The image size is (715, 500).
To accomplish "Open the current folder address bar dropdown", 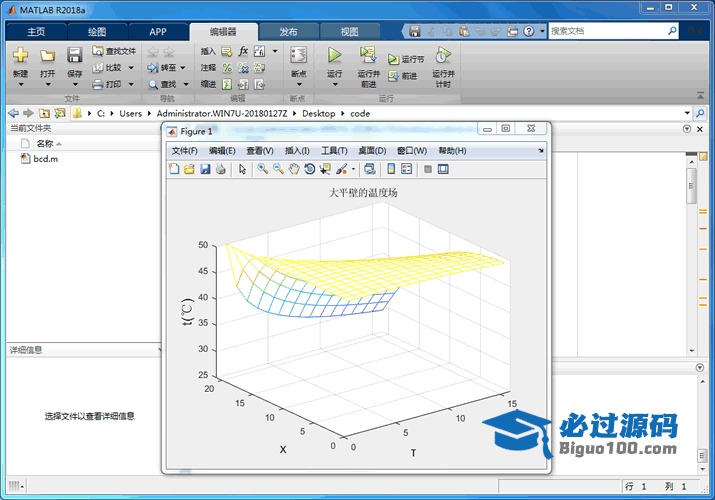I will 687,113.
